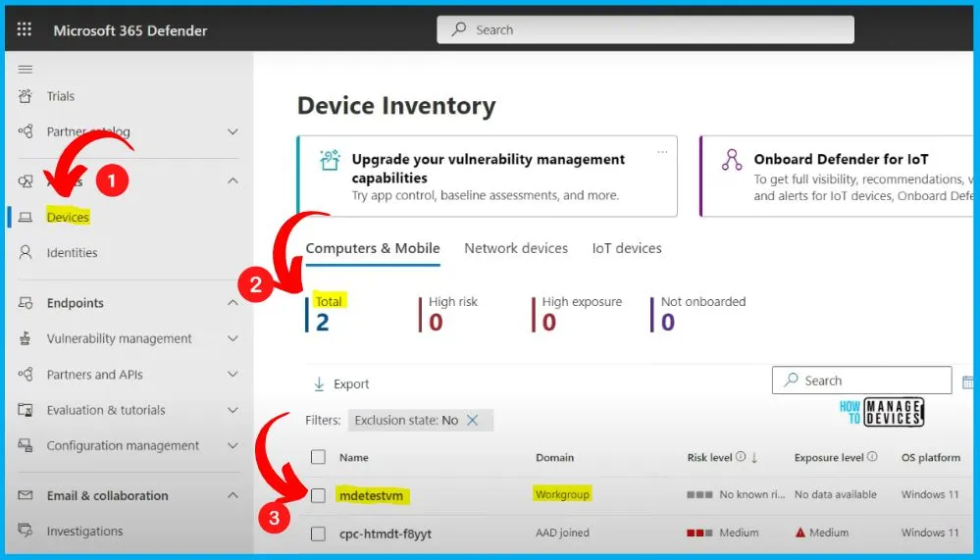Click the Export download arrow icon

319,384
